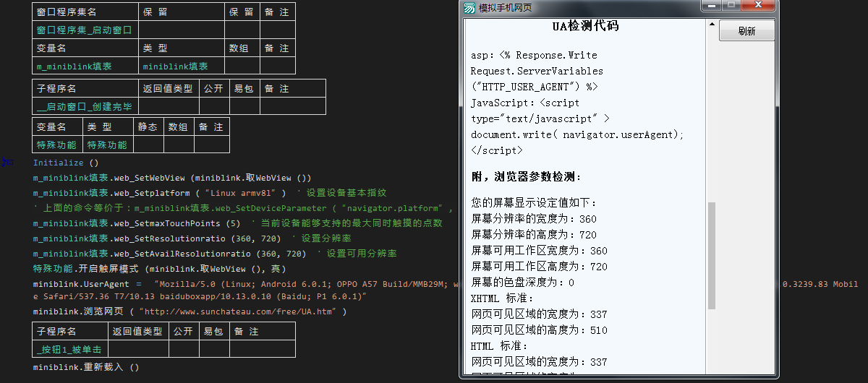Minimize the 模拟手机网页 window
The image size is (868, 383).
click(x=712, y=6)
